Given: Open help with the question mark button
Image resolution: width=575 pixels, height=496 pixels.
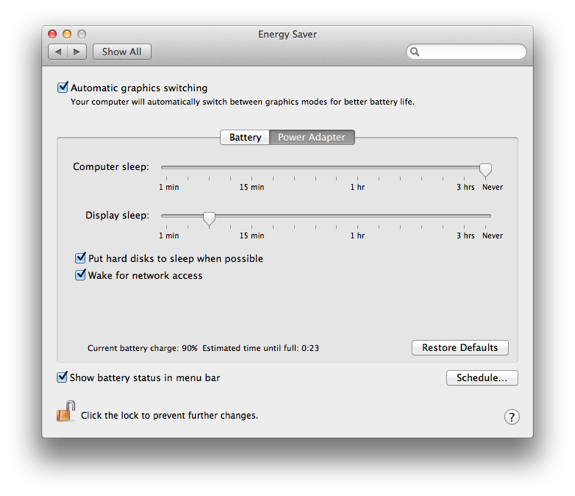Looking at the screenshot, I should point(512,417).
